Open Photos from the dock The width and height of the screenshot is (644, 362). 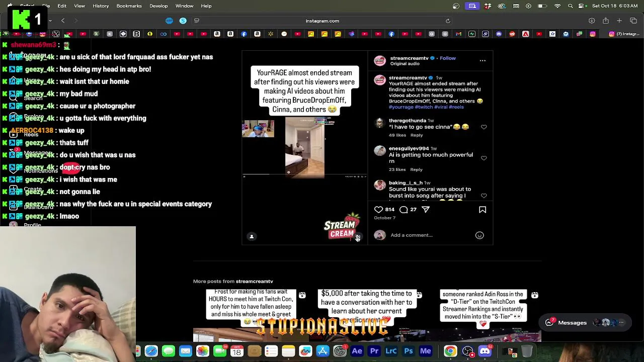[x=203, y=351]
